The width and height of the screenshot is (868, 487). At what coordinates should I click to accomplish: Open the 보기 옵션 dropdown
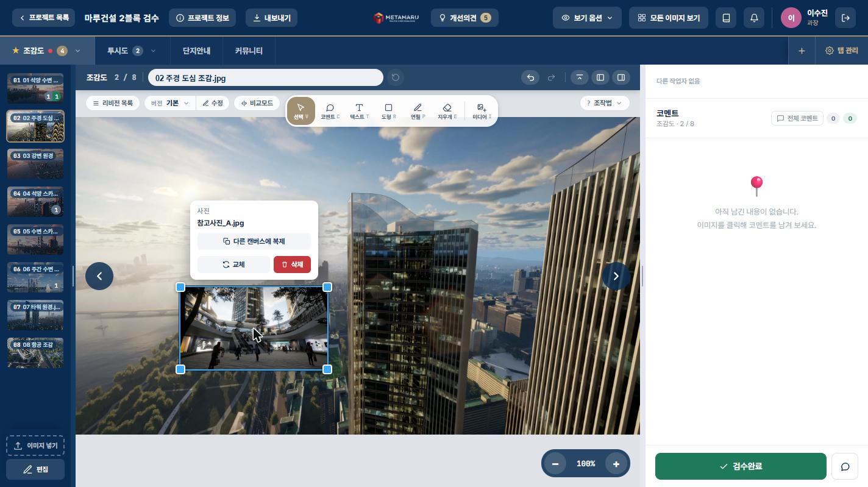587,18
